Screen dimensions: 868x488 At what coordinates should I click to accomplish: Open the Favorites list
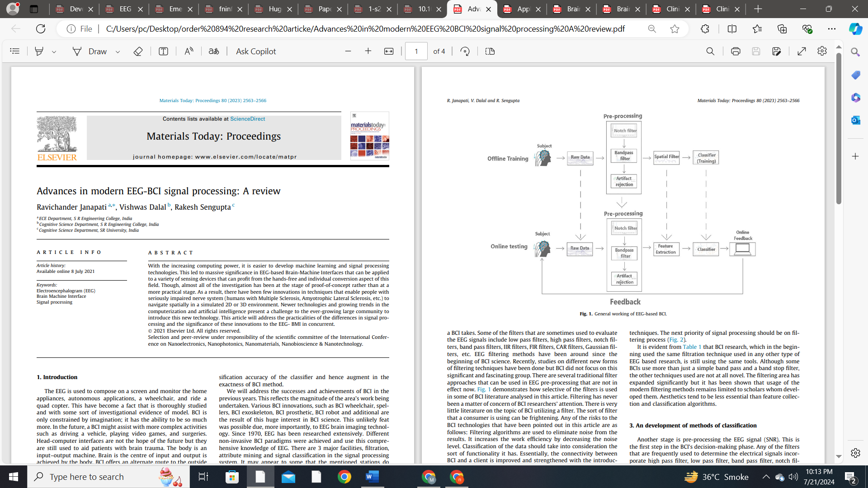pyautogui.click(x=757, y=29)
